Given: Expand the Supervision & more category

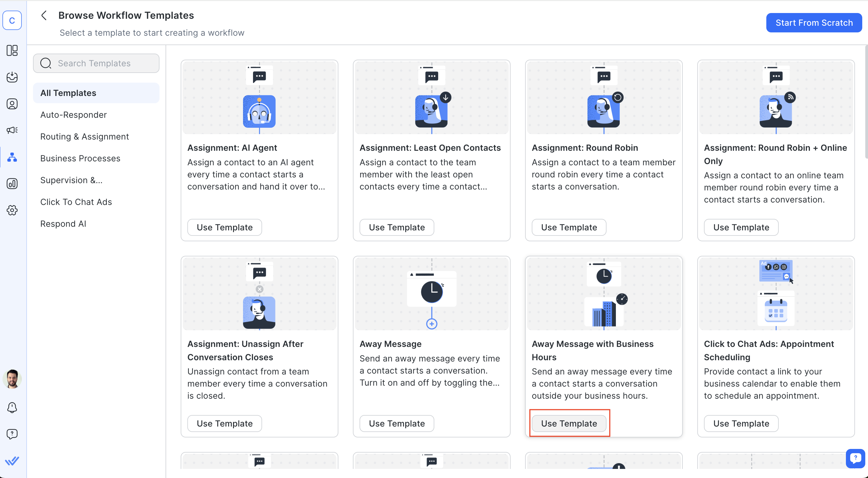Looking at the screenshot, I should tap(71, 180).
